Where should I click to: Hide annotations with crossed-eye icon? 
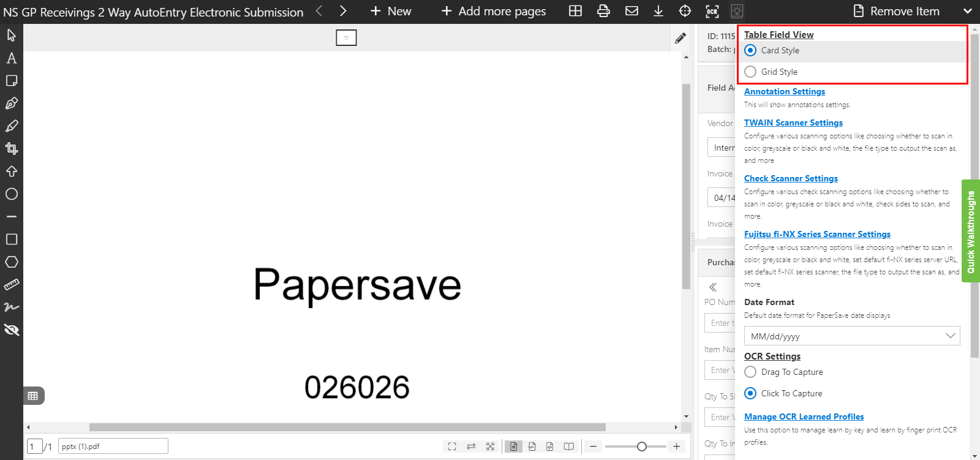pos(12,330)
